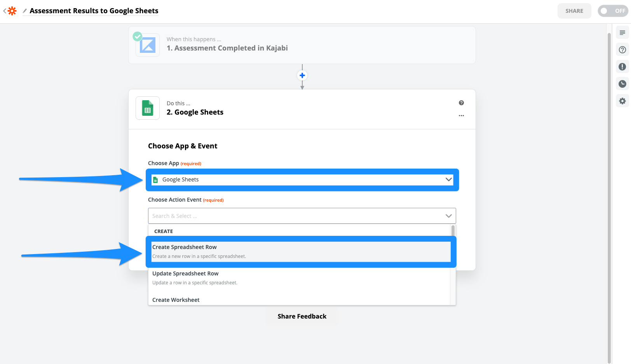
Task: Select Create Spreadsheet Row from the list
Action: [301, 251]
